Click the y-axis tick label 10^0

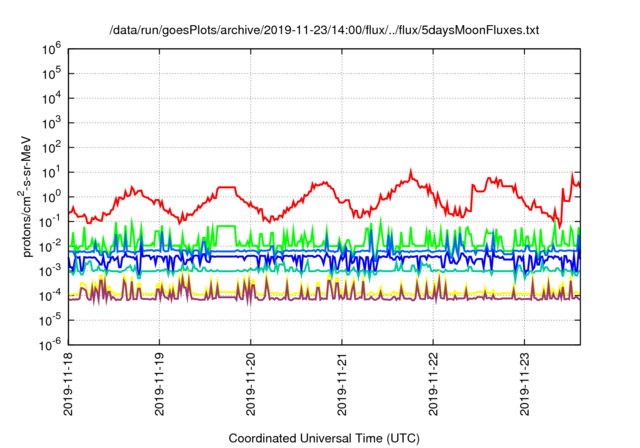pos(52,197)
